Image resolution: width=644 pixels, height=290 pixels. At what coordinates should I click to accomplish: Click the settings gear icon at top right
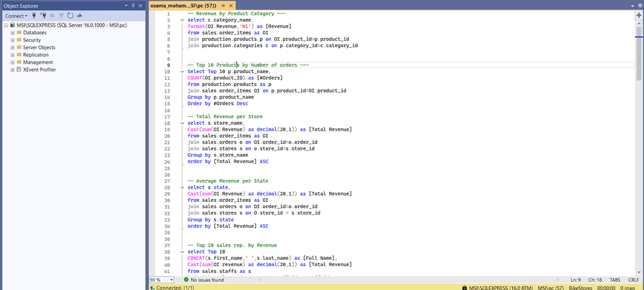click(639, 5)
